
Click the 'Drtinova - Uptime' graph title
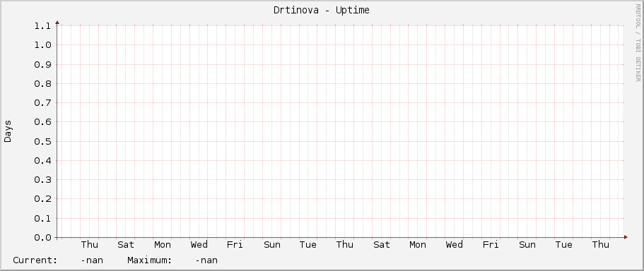pyautogui.click(x=322, y=11)
